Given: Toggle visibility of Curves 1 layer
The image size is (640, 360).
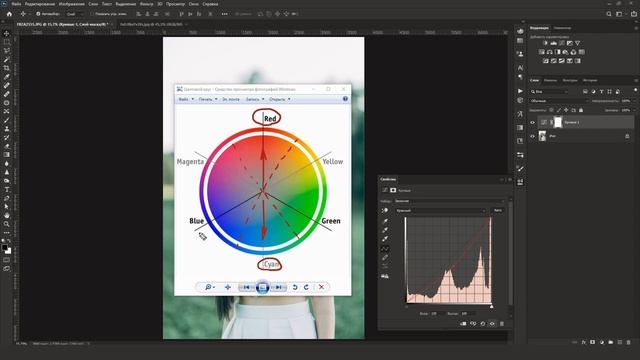Looking at the screenshot, I should point(532,122).
